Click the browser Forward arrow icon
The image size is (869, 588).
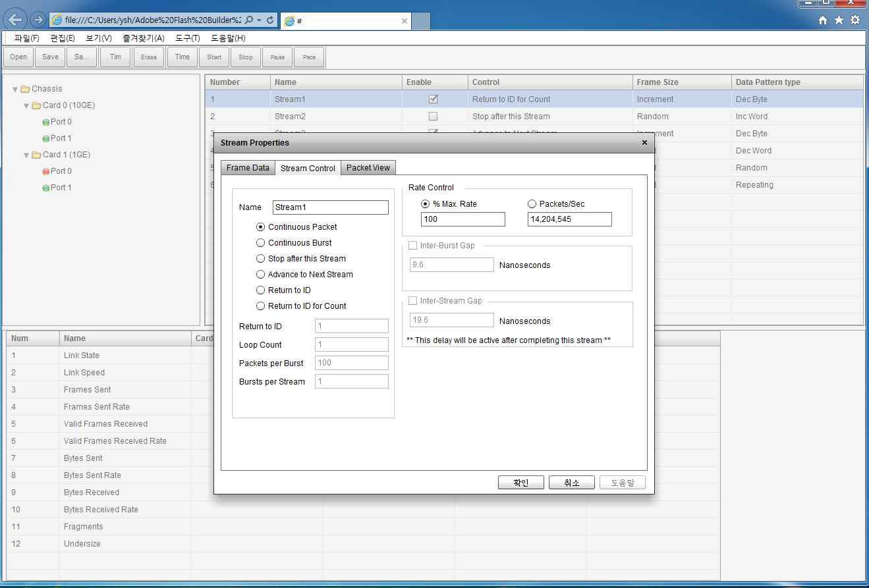[38, 20]
